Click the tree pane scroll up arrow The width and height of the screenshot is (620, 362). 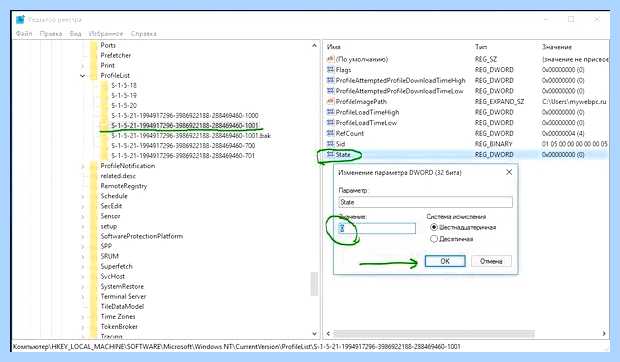(x=314, y=45)
